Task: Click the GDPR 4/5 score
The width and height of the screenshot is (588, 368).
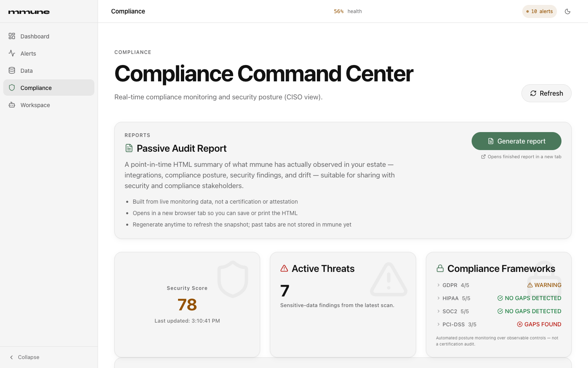Action: pyautogui.click(x=465, y=285)
